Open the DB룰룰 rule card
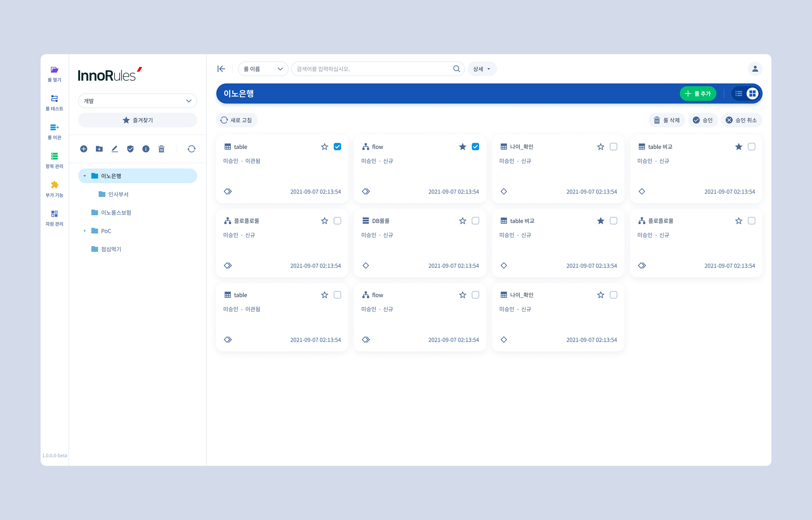The image size is (812, 520). [420, 243]
